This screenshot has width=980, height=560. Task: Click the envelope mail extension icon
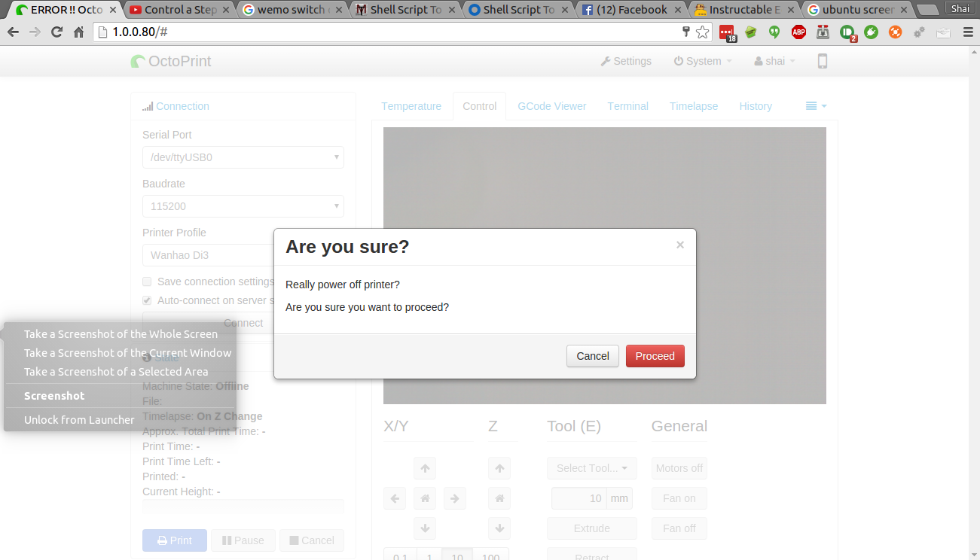pos(943,32)
